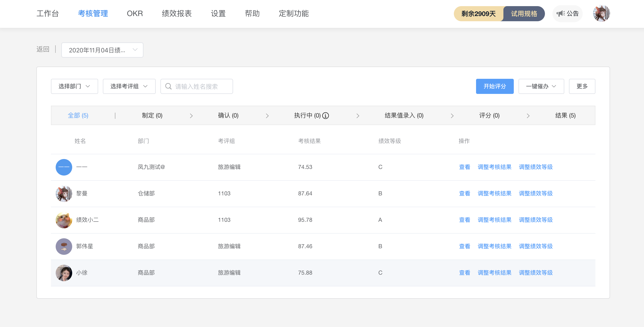644x327 pixels.
Task: Click the blue avatar of user 一一
Action: point(64,167)
